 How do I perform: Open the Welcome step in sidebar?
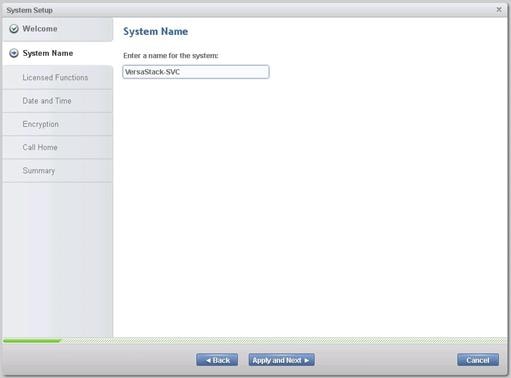(x=58, y=29)
